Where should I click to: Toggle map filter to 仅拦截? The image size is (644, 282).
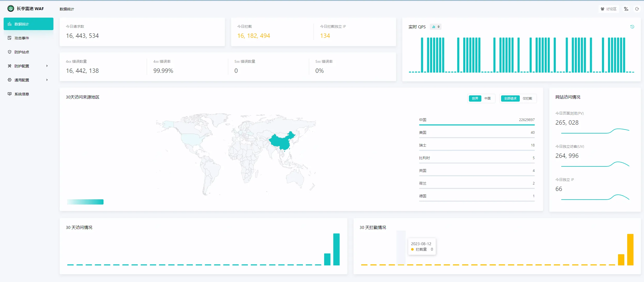[x=527, y=98]
